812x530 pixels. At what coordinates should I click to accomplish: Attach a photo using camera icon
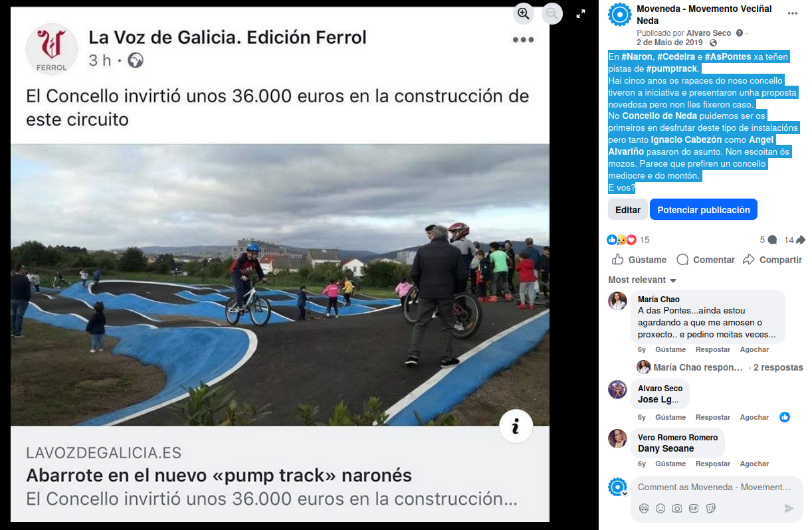677,508
